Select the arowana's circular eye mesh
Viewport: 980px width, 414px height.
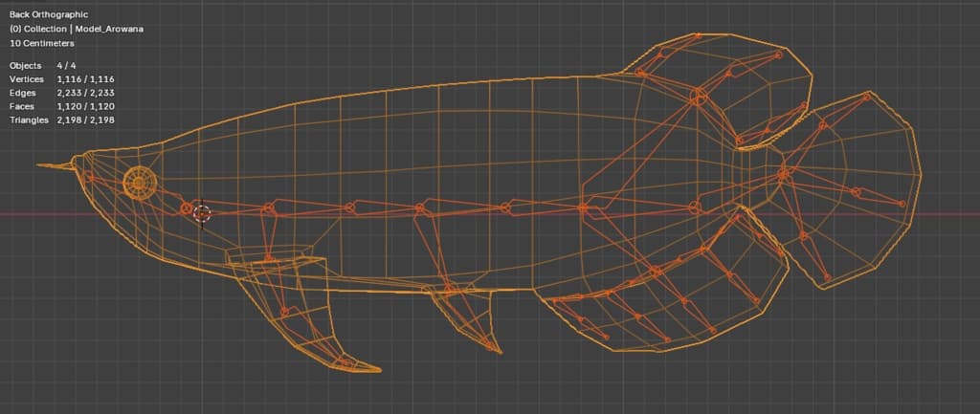pos(138,183)
